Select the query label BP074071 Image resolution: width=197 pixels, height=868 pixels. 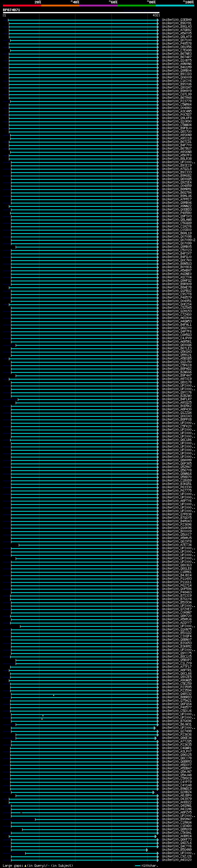click(11, 10)
